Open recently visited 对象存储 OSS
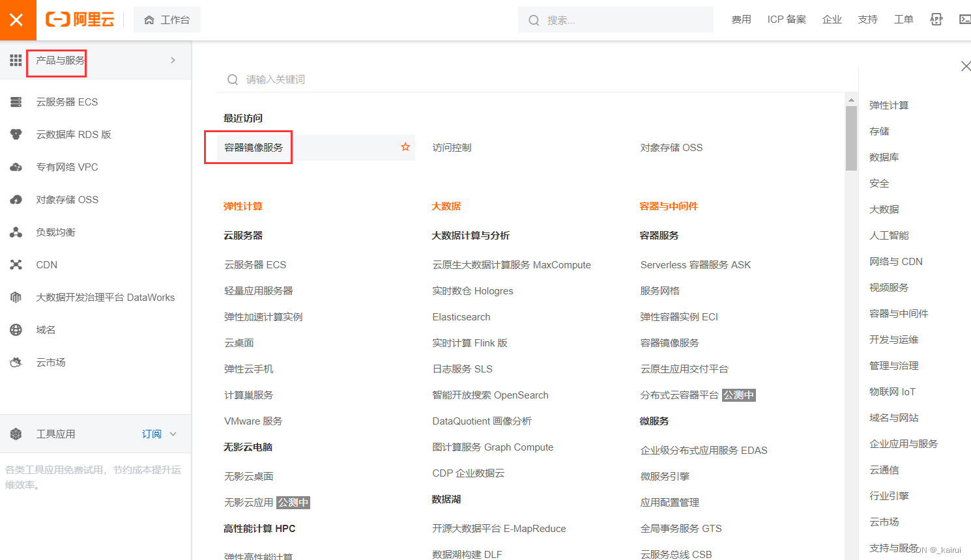The height and width of the screenshot is (560, 971). [x=671, y=148]
